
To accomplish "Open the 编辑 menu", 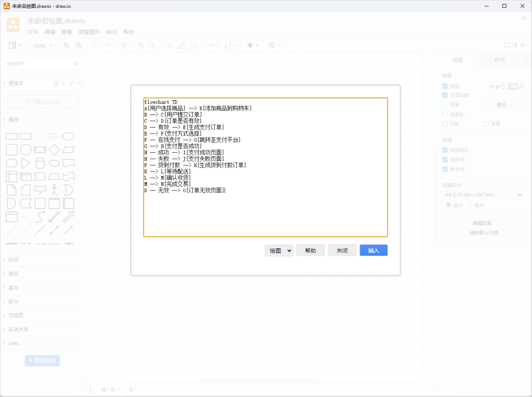I will tap(50, 32).
